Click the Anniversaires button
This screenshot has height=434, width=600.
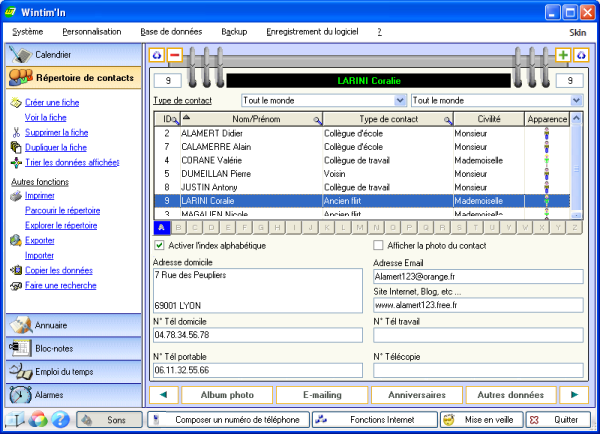pos(417,395)
